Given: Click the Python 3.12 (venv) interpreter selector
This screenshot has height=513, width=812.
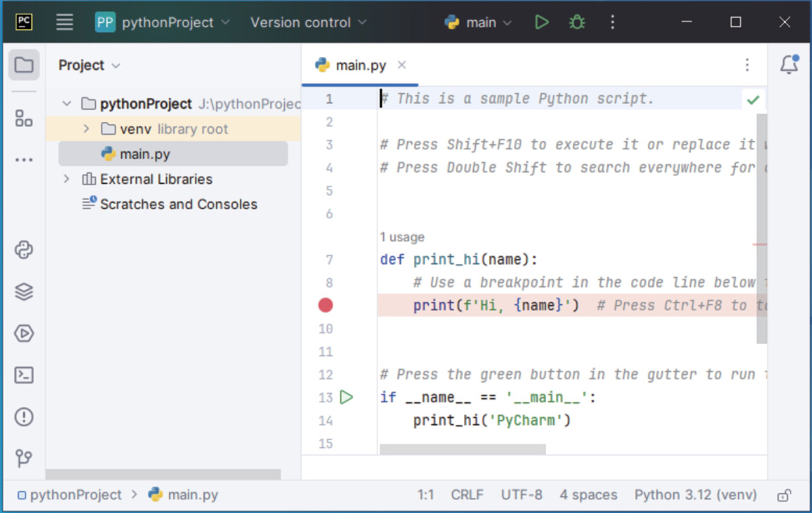Looking at the screenshot, I should coord(695,496).
